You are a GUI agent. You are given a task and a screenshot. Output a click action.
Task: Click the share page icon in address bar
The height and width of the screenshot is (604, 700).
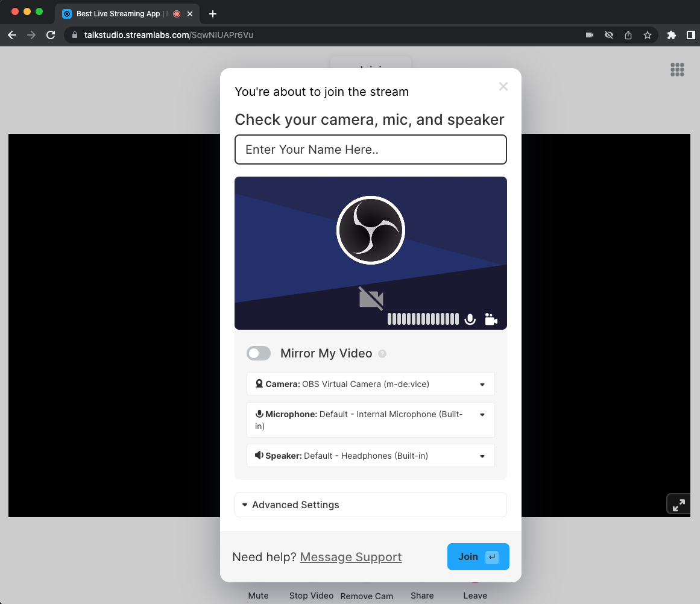coord(628,35)
